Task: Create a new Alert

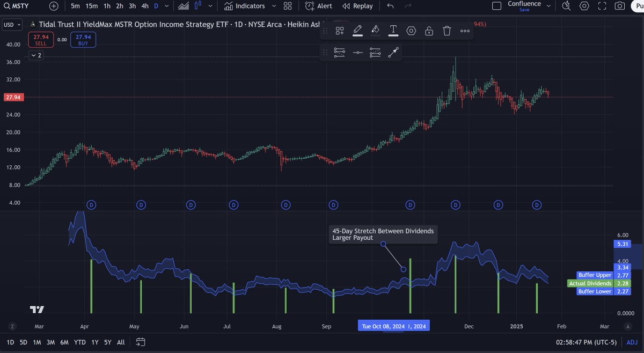Action: click(x=319, y=6)
